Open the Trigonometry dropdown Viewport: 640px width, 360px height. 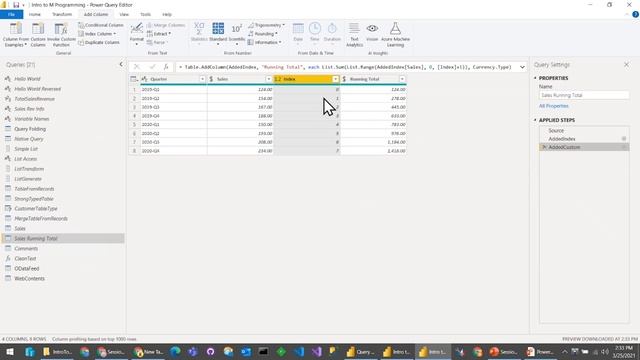tap(266, 25)
